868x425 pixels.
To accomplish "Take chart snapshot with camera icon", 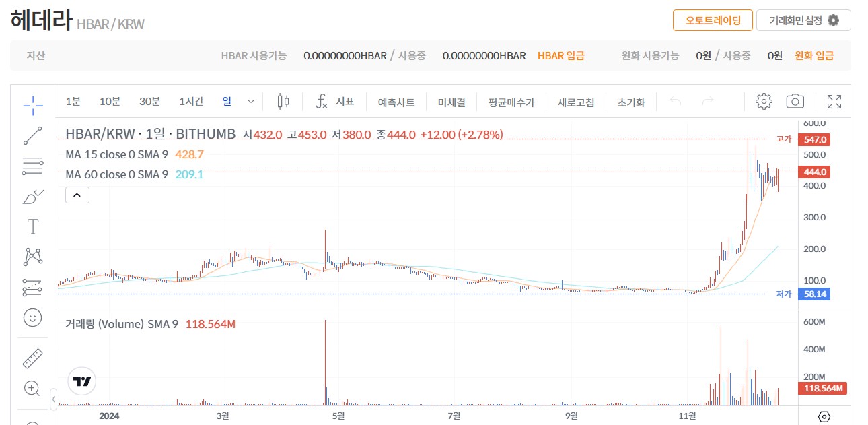I will coord(795,102).
